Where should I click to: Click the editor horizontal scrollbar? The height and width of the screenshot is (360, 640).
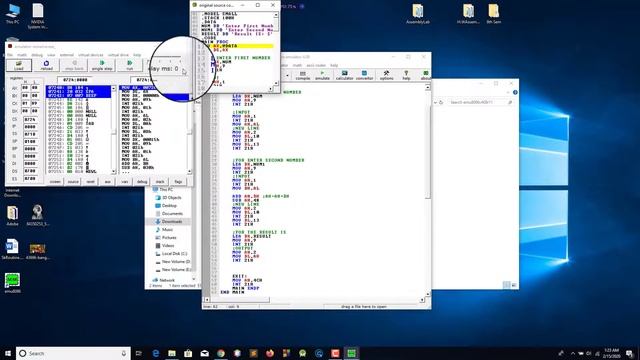[x=314, y=300]
